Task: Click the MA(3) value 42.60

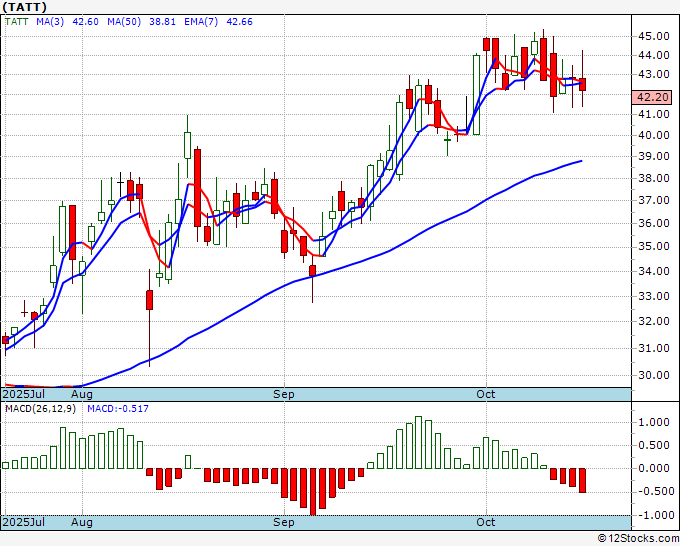Action: [x=85, y=22]
